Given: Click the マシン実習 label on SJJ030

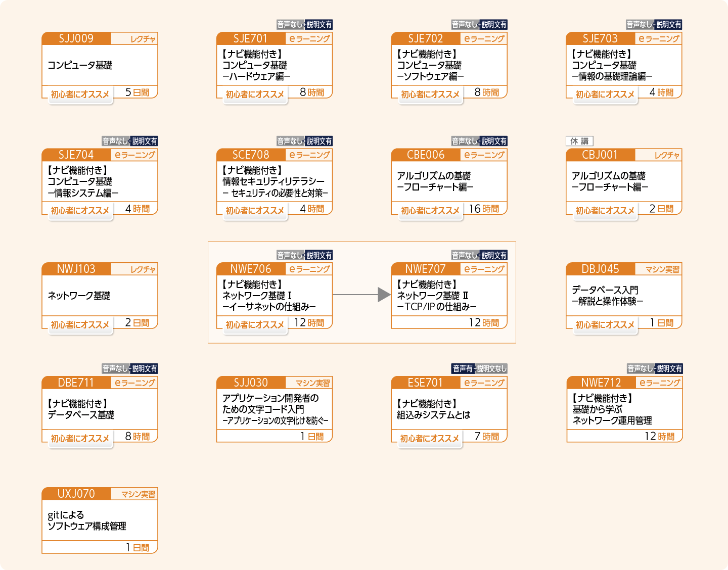Looking at the screenshot, I should [312, 383].
